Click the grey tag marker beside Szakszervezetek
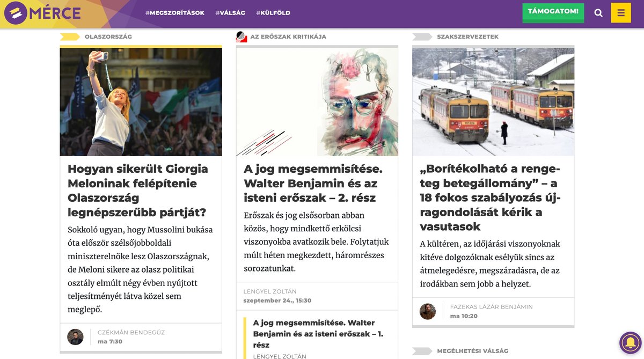The image size is (644, 359). pos(422,36)
